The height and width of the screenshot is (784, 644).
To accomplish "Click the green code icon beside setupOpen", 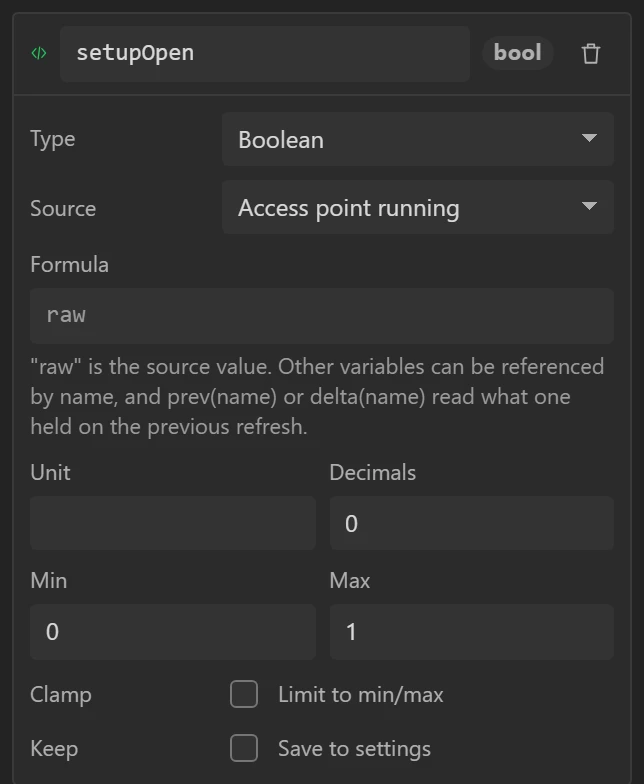I will pyautogui.click(x=39, y=53).
